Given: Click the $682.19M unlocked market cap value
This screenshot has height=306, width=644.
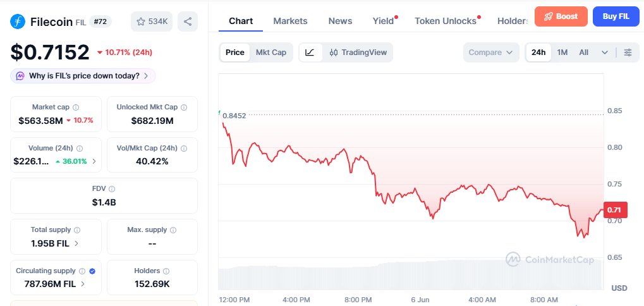Looking at the screenshot, I should click(x=152, y=121).
